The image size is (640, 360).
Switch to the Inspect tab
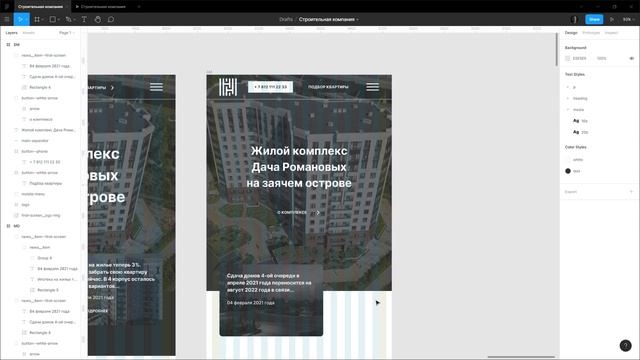tap(611, 33)
